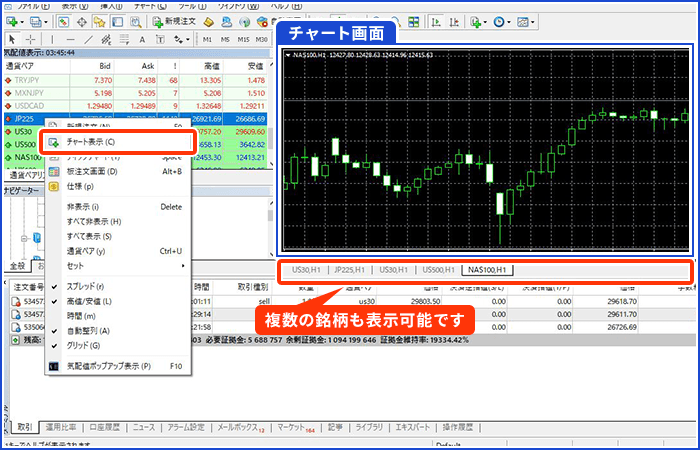Switch timeframe to M15
Viewport: 700px width, 450px height.
pyautogui.click(x=243, y=39)
